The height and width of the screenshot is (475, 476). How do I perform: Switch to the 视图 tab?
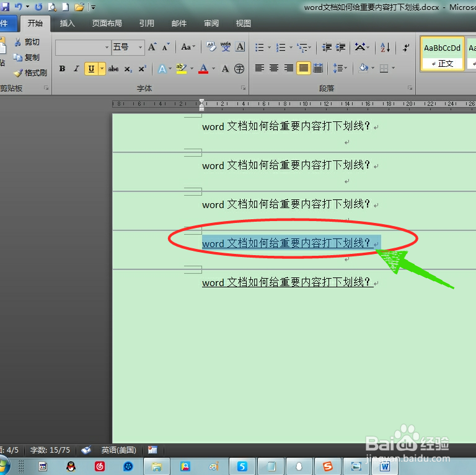click(244, 24)
